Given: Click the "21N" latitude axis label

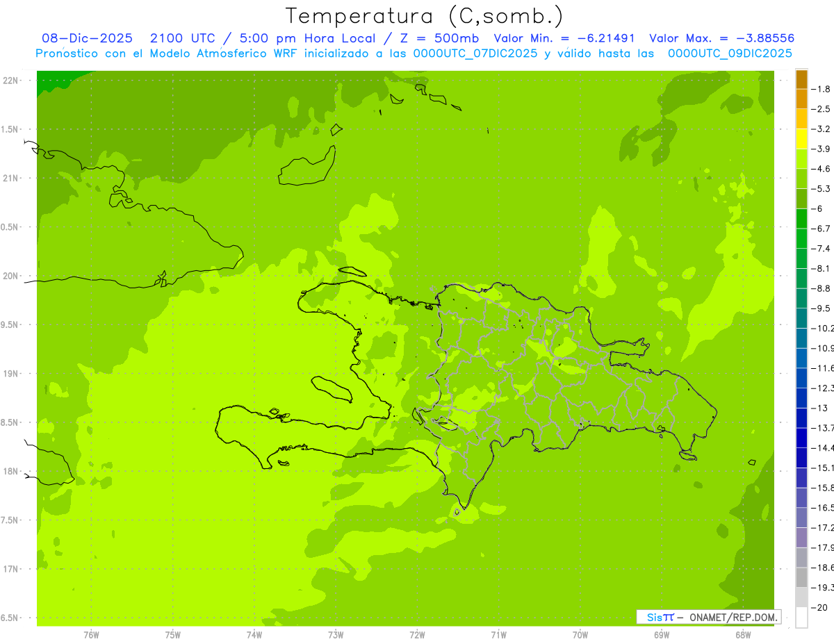Looking at the screenshot, I should click(x=10, y=179).
